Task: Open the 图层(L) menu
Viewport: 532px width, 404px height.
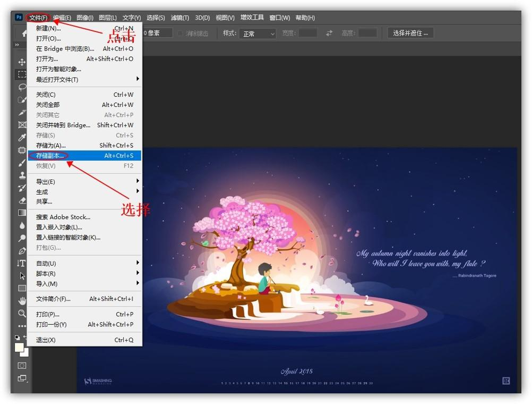Action: point(108,18)
